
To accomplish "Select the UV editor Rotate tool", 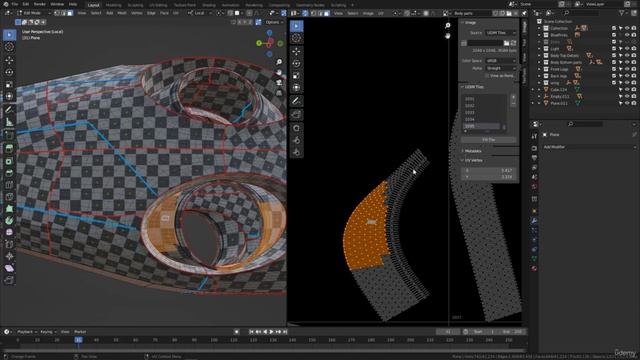I will click(x=297, y=64).
